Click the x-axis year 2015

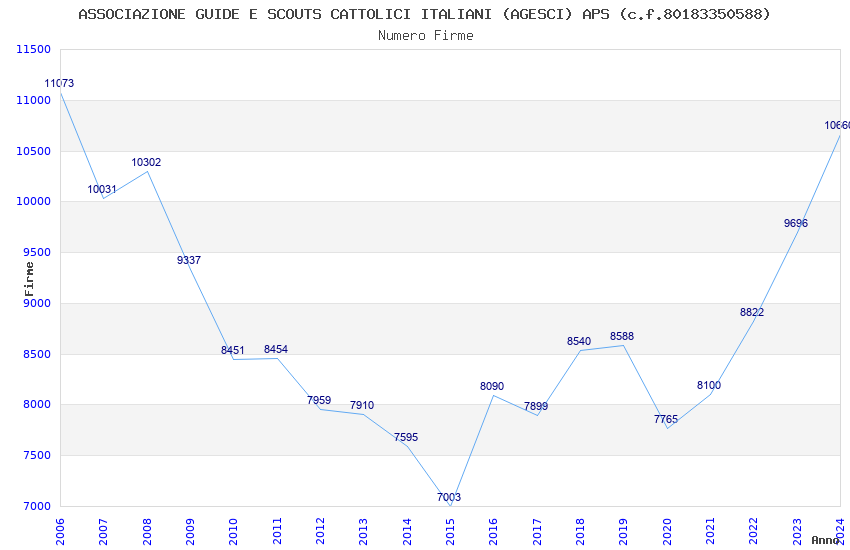(x=450, y=532)
